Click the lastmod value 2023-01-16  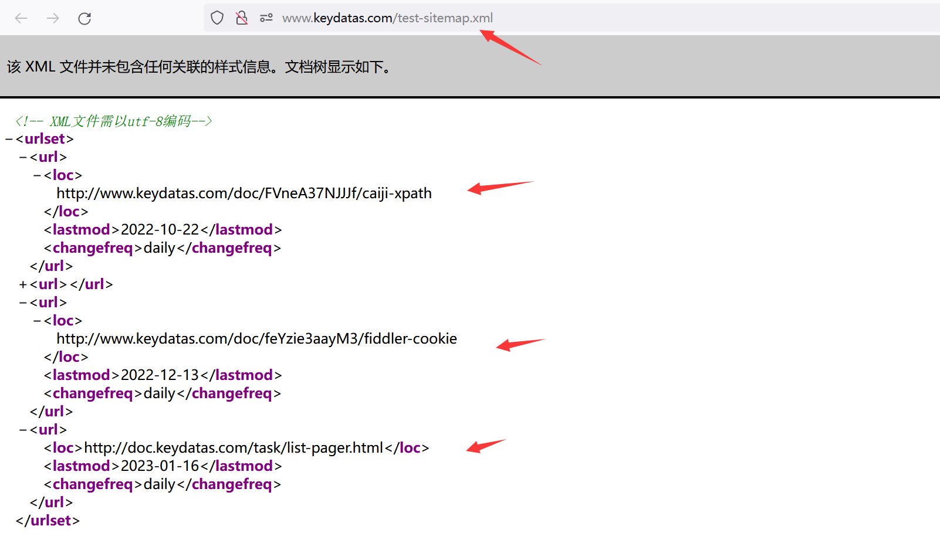coord(160,466)
